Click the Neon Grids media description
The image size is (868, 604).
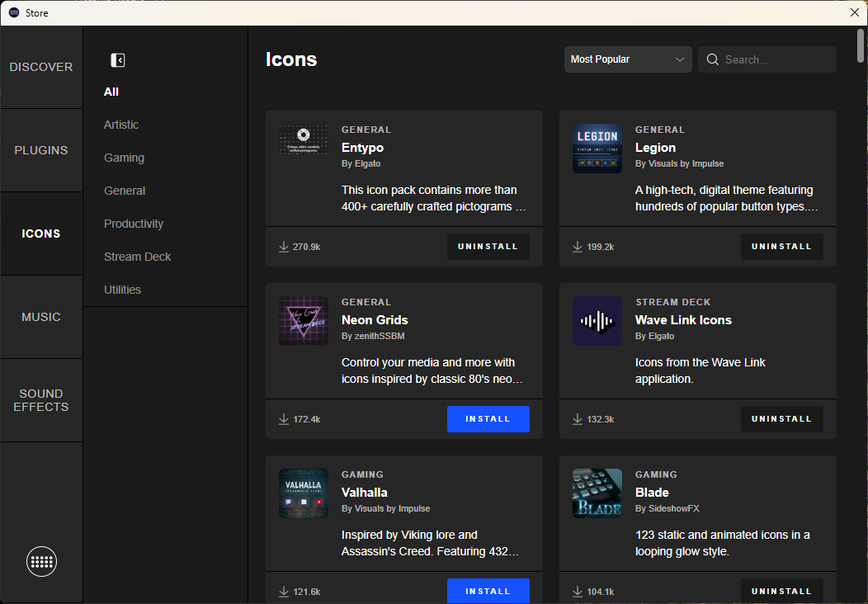click(432, 371)
